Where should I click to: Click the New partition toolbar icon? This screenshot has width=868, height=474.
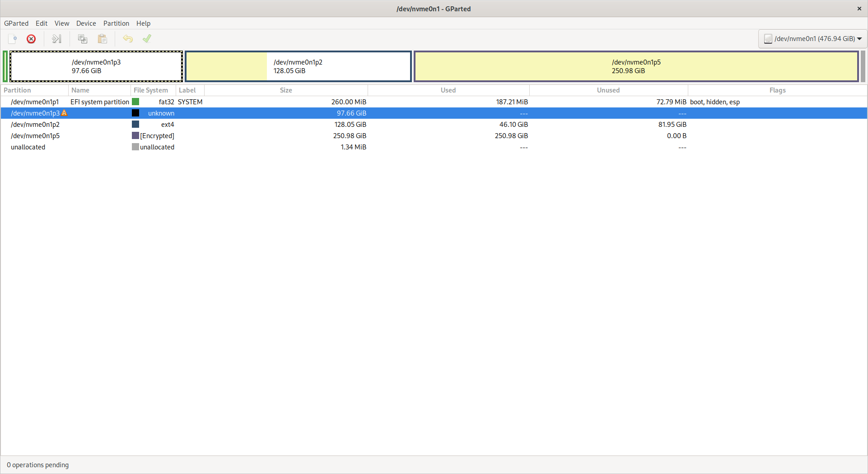[x=13, y=39]
